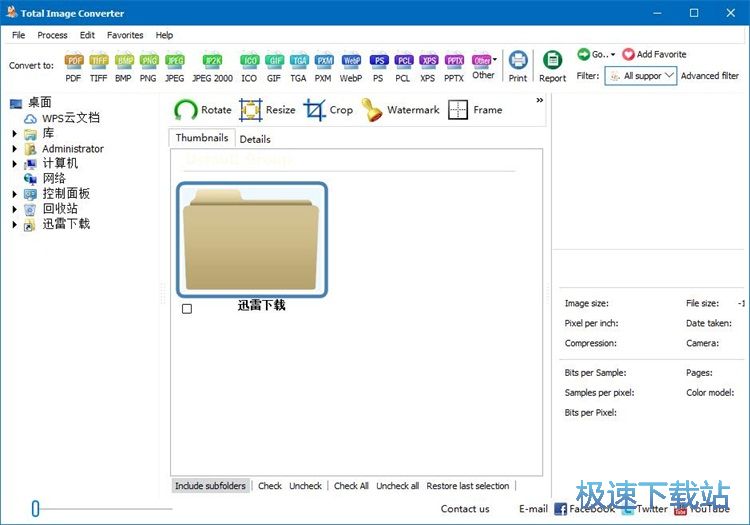Rotate the selected image
The width and height of the screenshot is (750, 525).
click(203, 110)
